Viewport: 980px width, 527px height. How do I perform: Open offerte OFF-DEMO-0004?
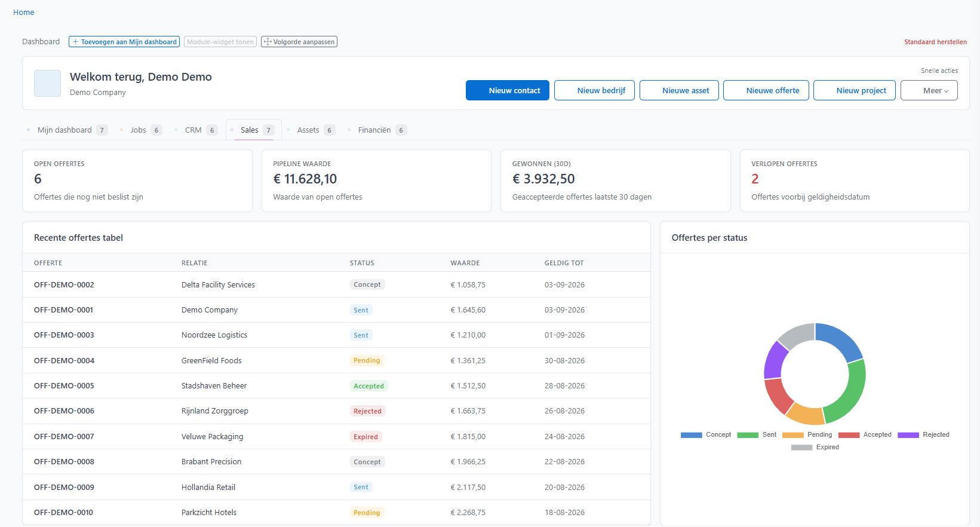click(64, 361)
